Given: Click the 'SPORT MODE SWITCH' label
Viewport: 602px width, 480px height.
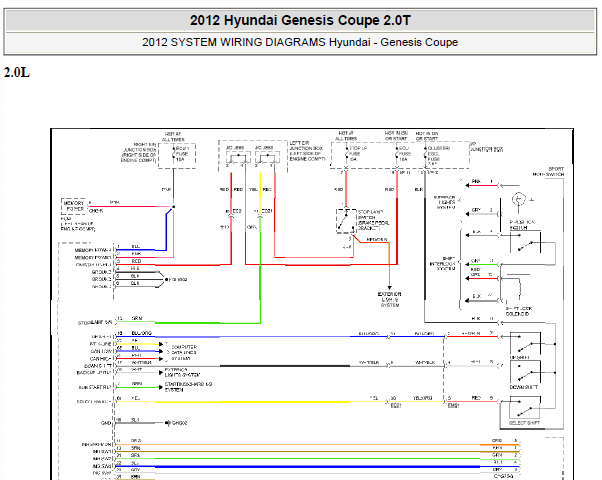Looking at the screenshot, I should click(x=548, y=171).
